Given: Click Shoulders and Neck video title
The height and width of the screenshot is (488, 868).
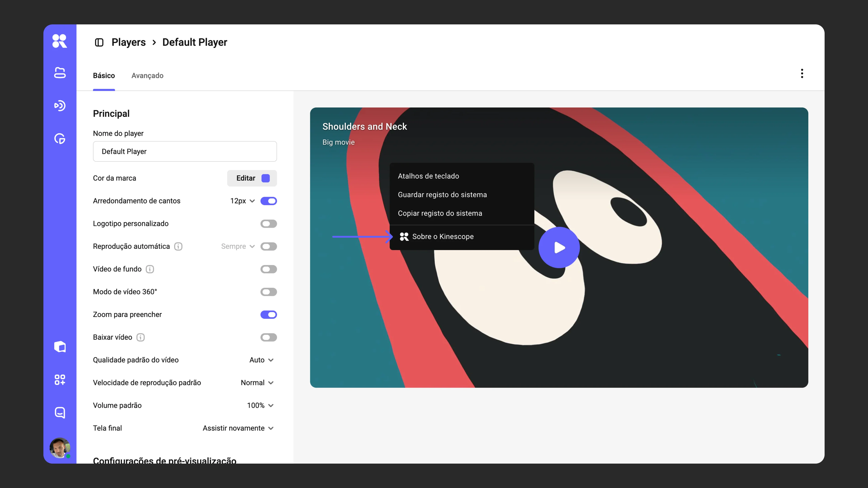Looking at the screenshot, I should [x=365, y=127].
